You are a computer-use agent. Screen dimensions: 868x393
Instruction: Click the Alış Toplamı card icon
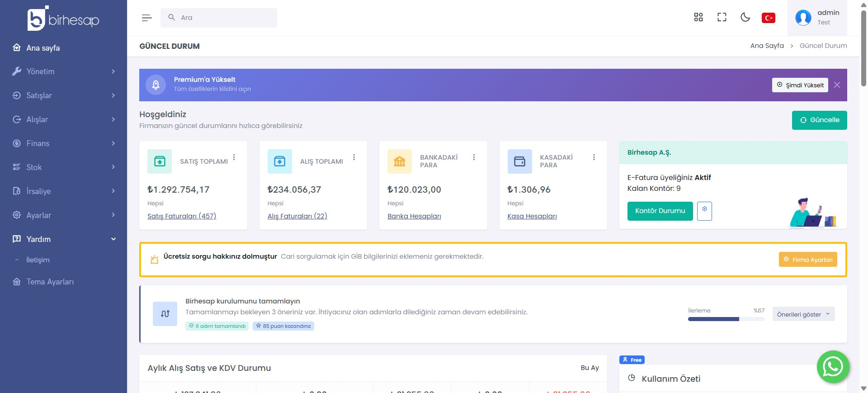click(280, 161)
